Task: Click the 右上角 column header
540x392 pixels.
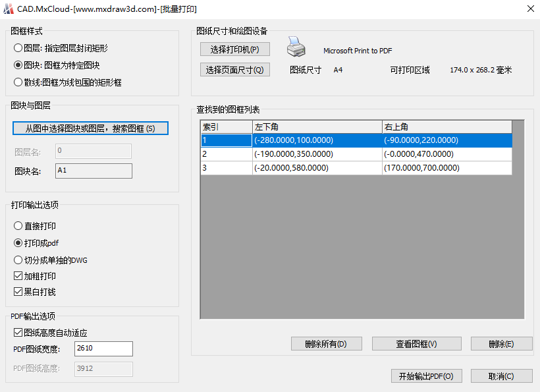Action: 447,127
